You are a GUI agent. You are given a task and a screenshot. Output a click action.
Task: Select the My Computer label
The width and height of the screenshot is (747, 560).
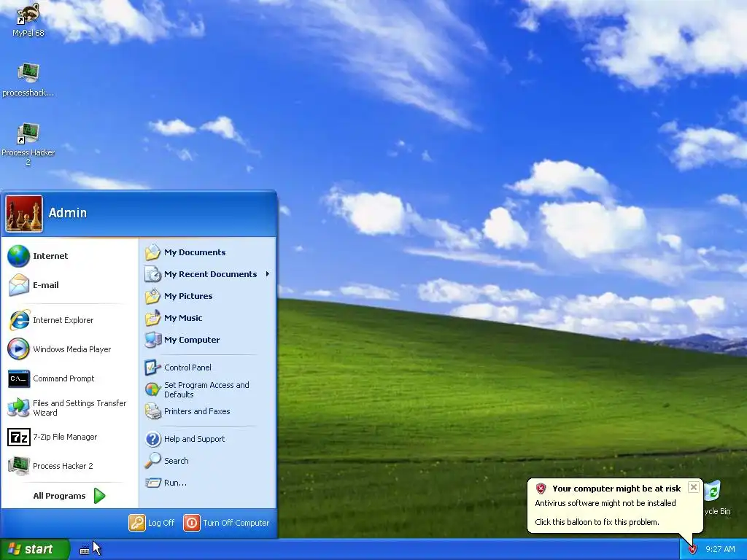click(192, 340)
